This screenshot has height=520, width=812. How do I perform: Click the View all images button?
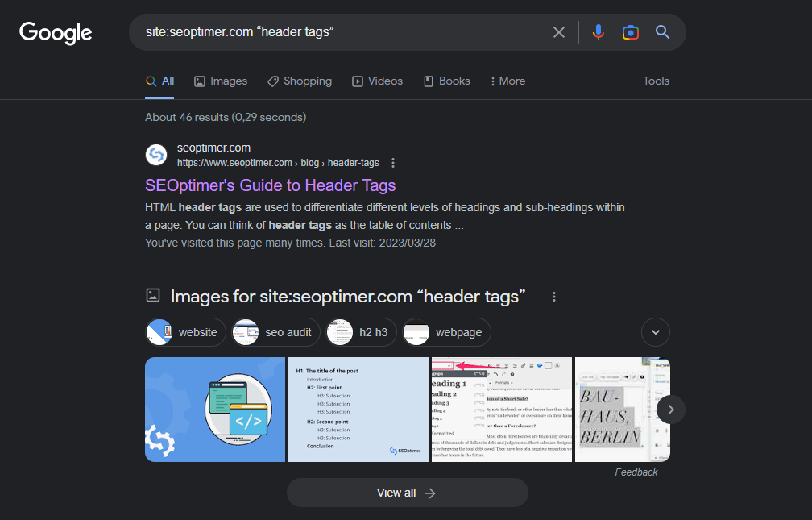point(407,493)
